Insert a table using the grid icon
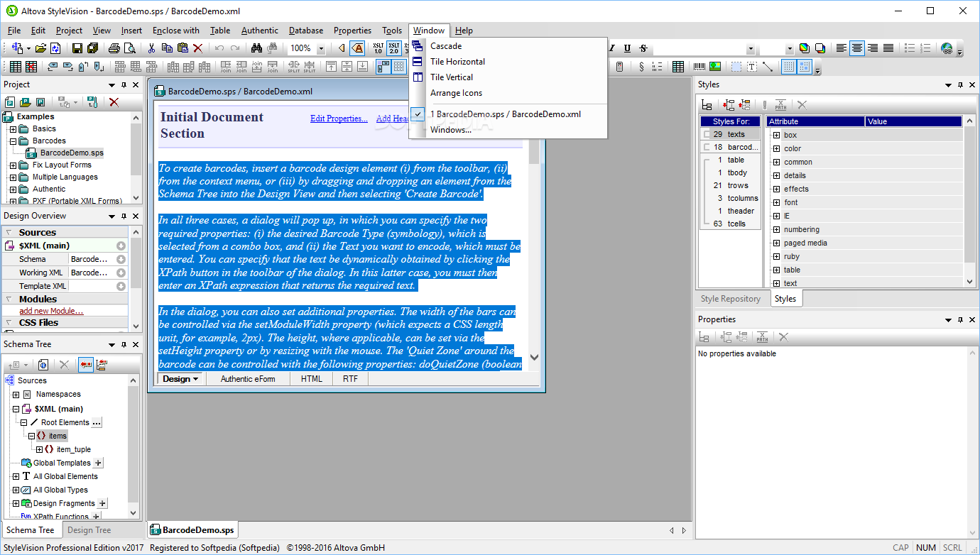Image resolution: width=980 pixels, height=555 pixels. coord(678,67)
